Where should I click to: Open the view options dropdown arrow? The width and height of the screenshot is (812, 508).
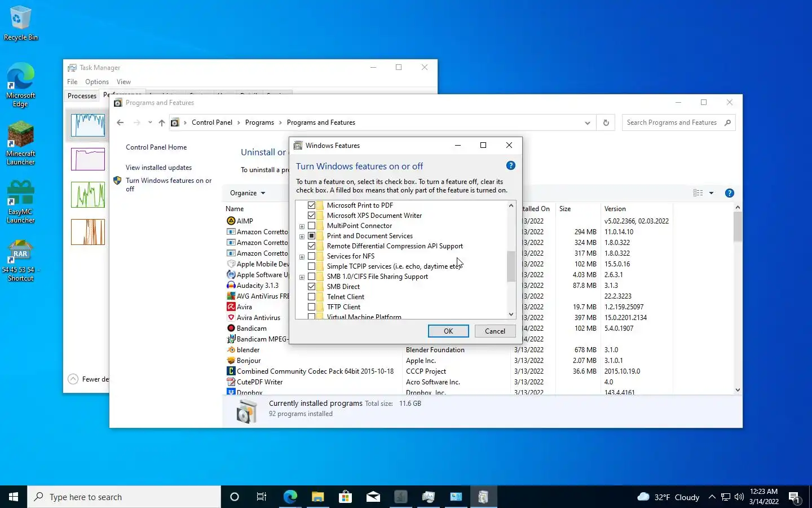coord(711,193)
